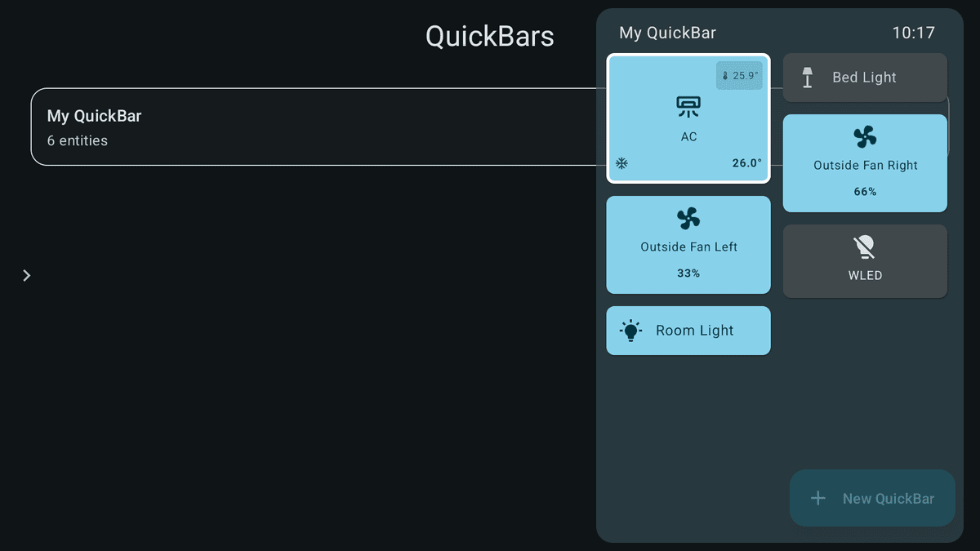Open the AC tile for climate details
The image size is (980, 551).
688,118
